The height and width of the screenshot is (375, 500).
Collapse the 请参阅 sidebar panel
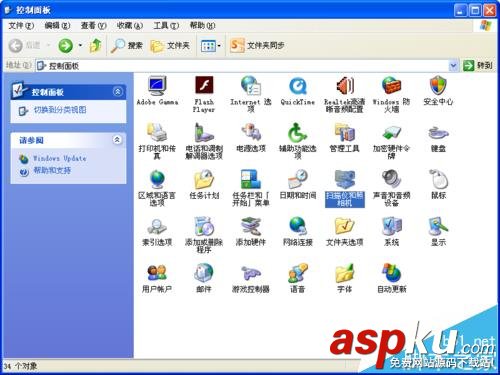(x=117, y=140)
